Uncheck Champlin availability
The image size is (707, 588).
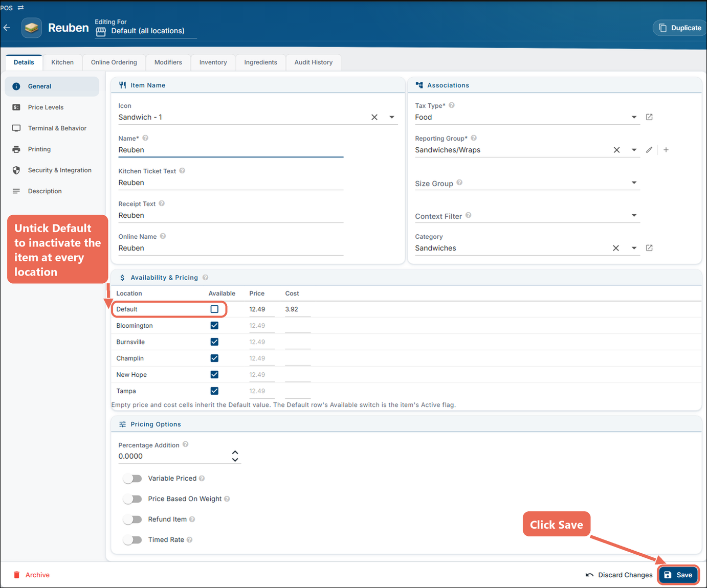(x=214, y=358)
